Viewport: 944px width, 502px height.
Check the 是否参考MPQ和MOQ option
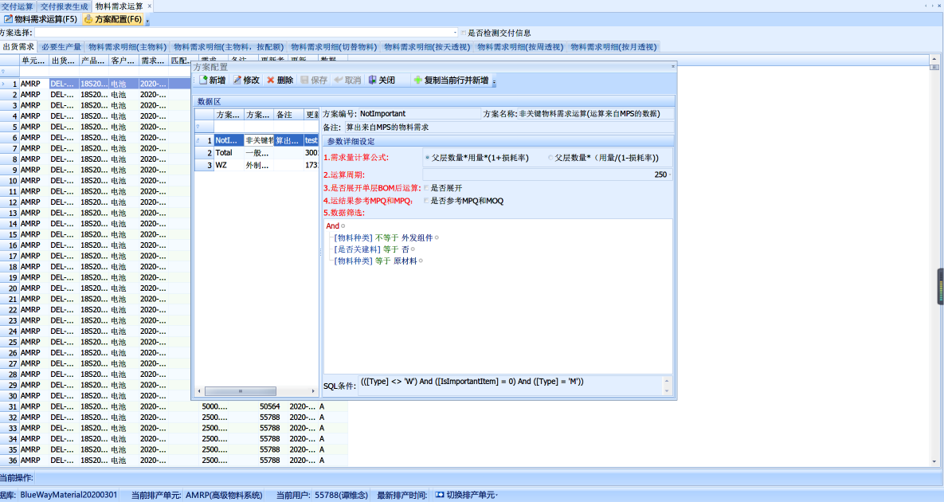(x=427, y=201)
